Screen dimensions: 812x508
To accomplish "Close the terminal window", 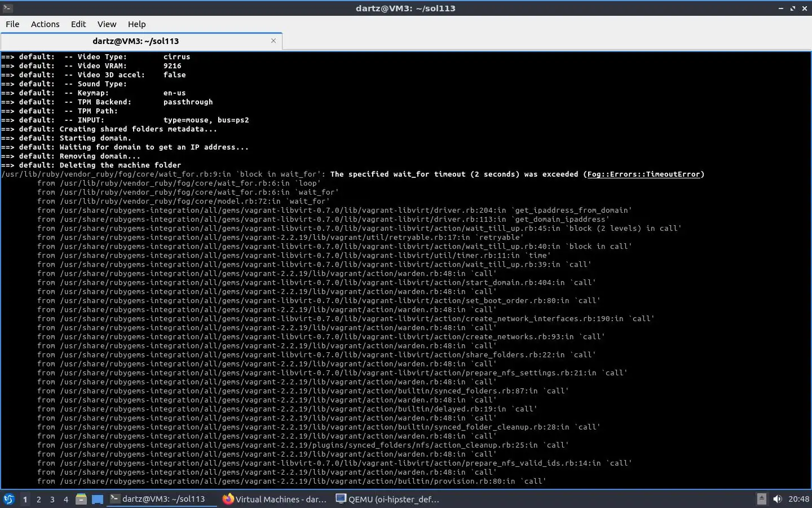I will pos(805,8).
